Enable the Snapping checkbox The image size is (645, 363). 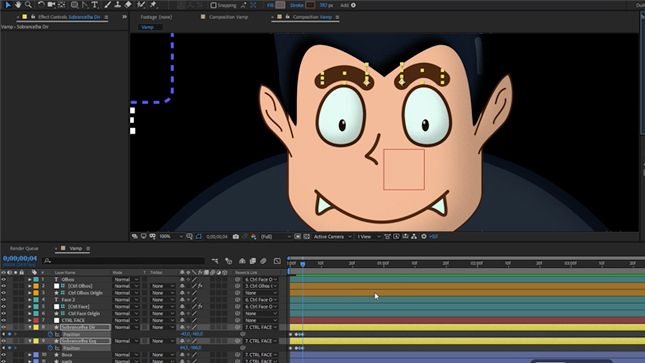[213, 5]
